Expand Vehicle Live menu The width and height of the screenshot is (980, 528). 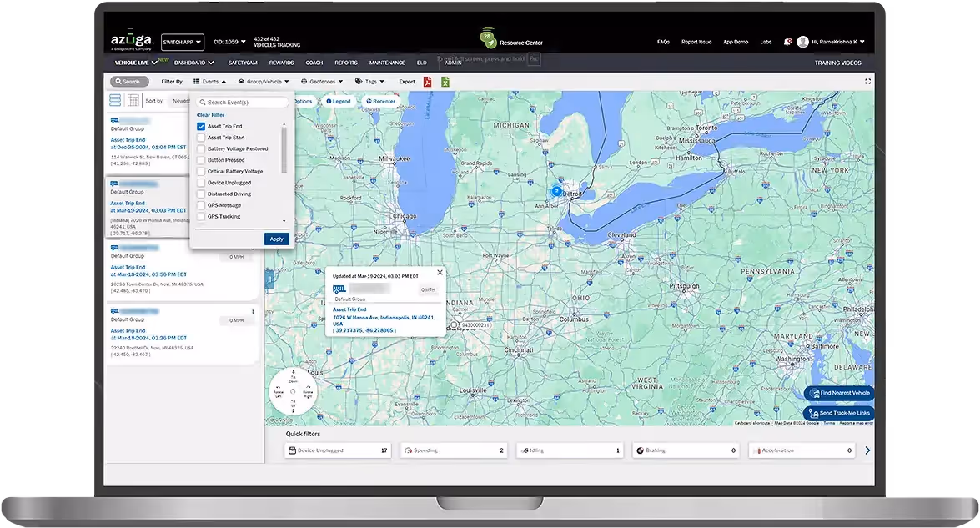coord(136,63)
